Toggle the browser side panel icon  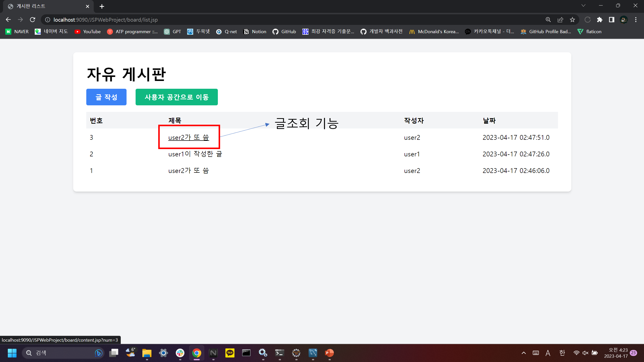click(612, 20)
